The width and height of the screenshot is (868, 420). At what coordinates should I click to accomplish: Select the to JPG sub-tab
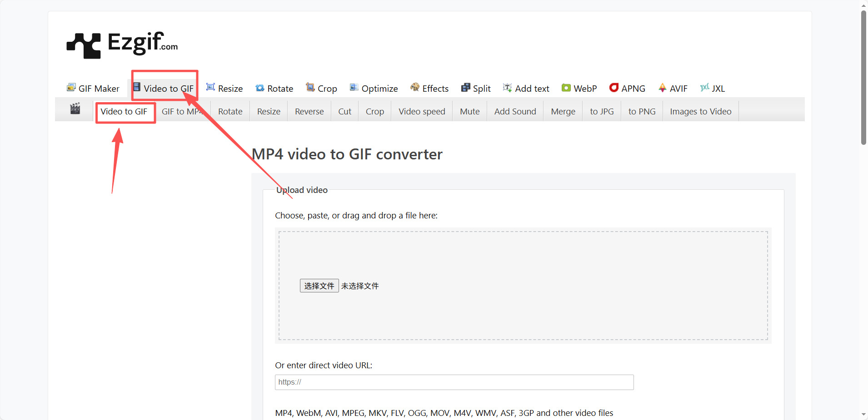pyautogui.click(x=602, y=112)
